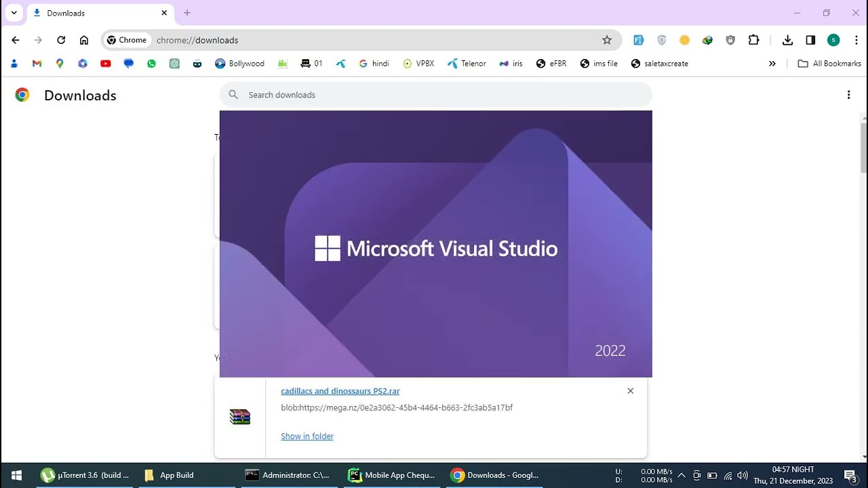This screenshot has width=868, height=488.
Task: Open the Extensions puzzle-piece menu
Action: [x=753, y=40]
